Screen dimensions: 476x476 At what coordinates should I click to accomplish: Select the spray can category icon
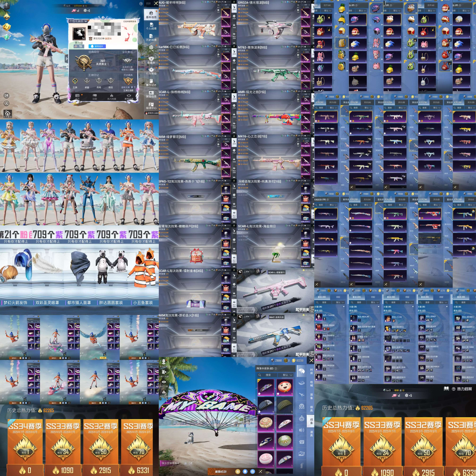(x=302, y=466)
